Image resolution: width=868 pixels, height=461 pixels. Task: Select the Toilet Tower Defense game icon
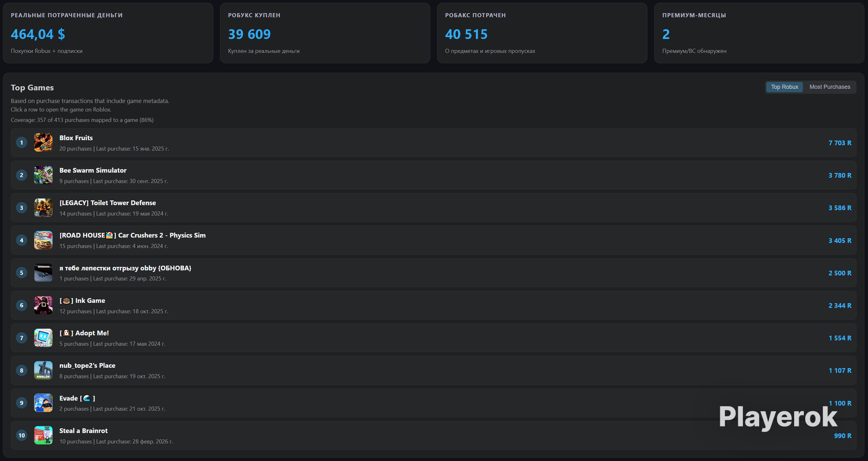43,208
